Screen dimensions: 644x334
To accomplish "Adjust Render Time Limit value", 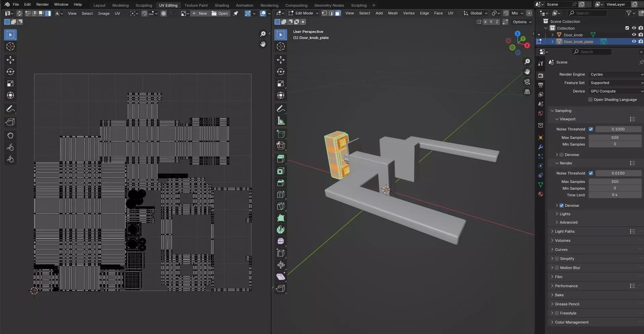I will pyautogui.click(x=615, y=195).
